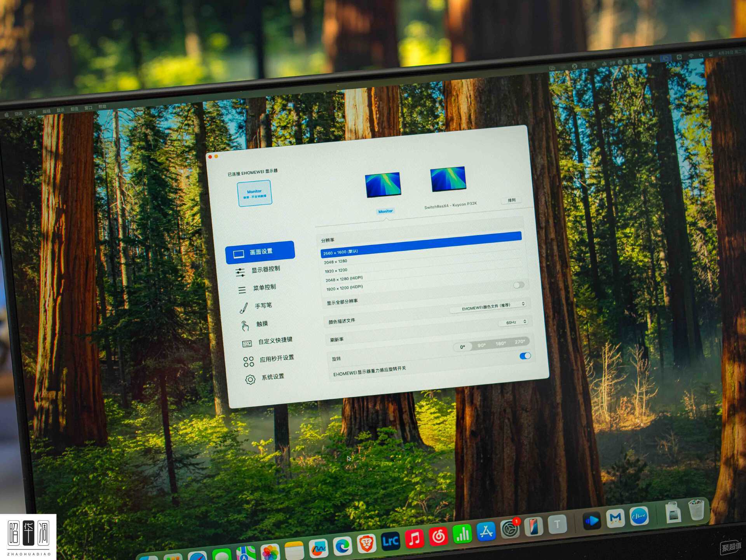Open Apple Music from the dock
This screenshot has height=560, width=746.
(x=415, y=539)
